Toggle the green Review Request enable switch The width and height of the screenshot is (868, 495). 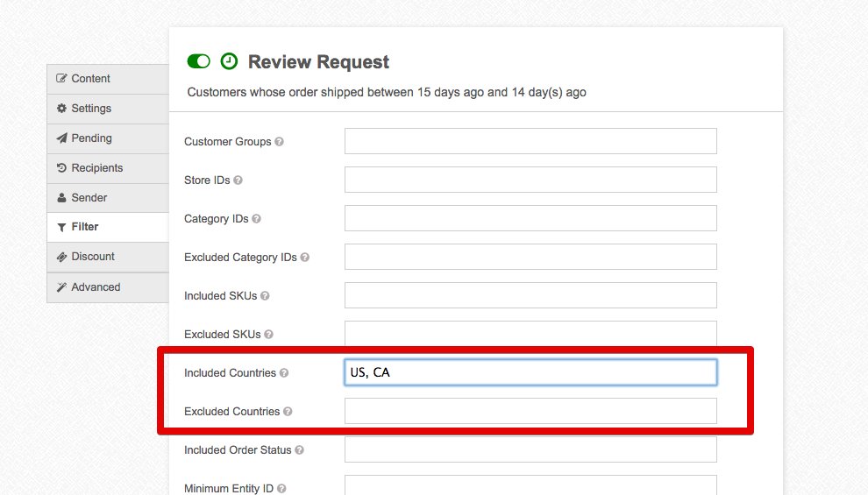tap(199, 61)
